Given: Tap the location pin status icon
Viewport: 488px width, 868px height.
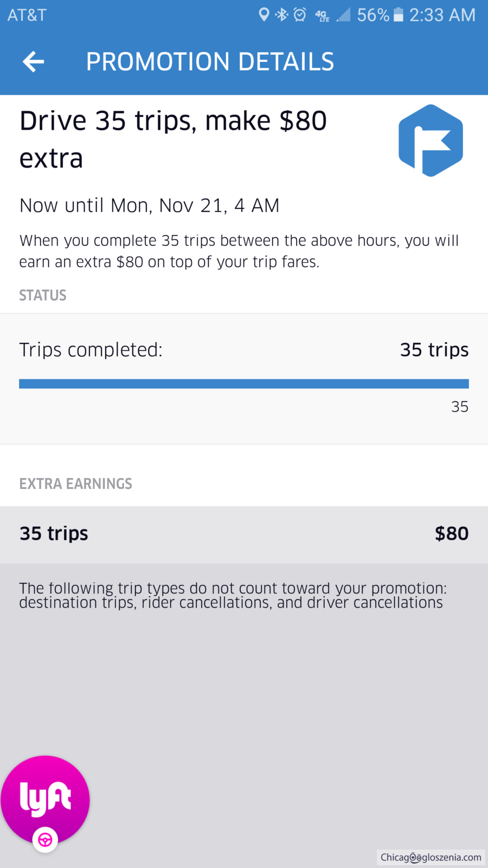Looking at the screenshot, I should click(264, 15).
